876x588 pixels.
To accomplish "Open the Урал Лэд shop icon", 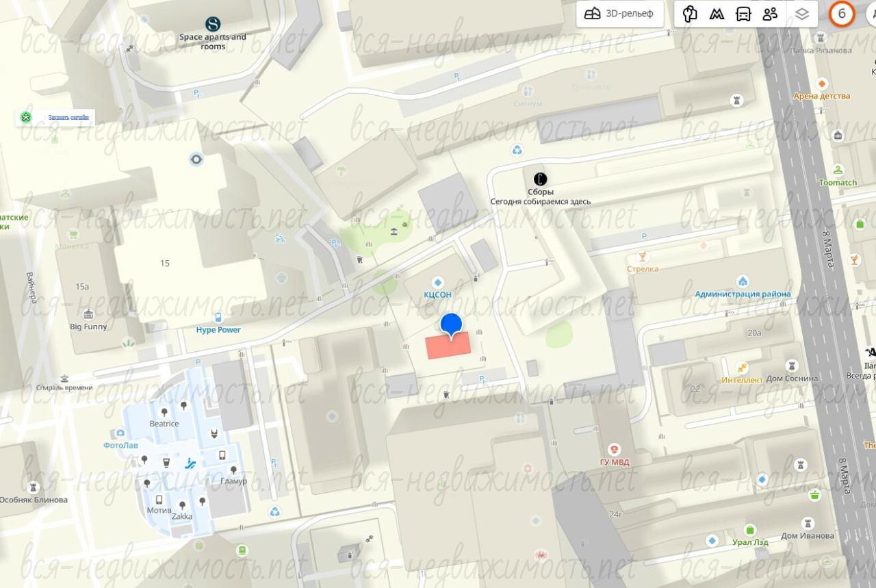I will (x=750, y=529).
